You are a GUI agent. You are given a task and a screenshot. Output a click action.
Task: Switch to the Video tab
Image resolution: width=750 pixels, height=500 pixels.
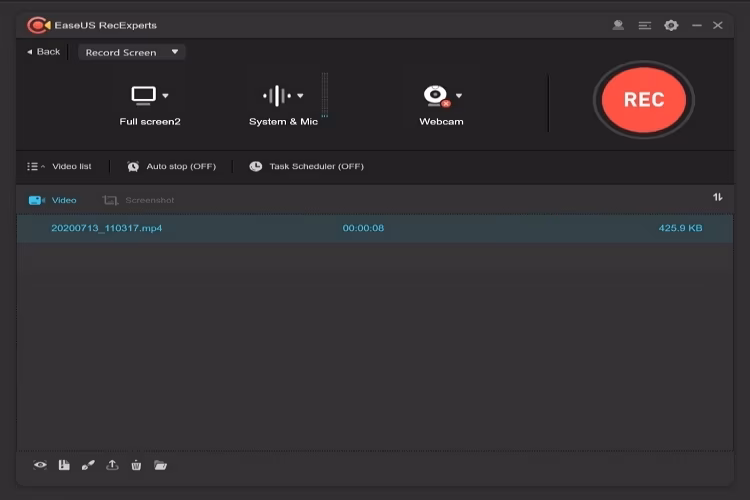[x=53, y=200]
